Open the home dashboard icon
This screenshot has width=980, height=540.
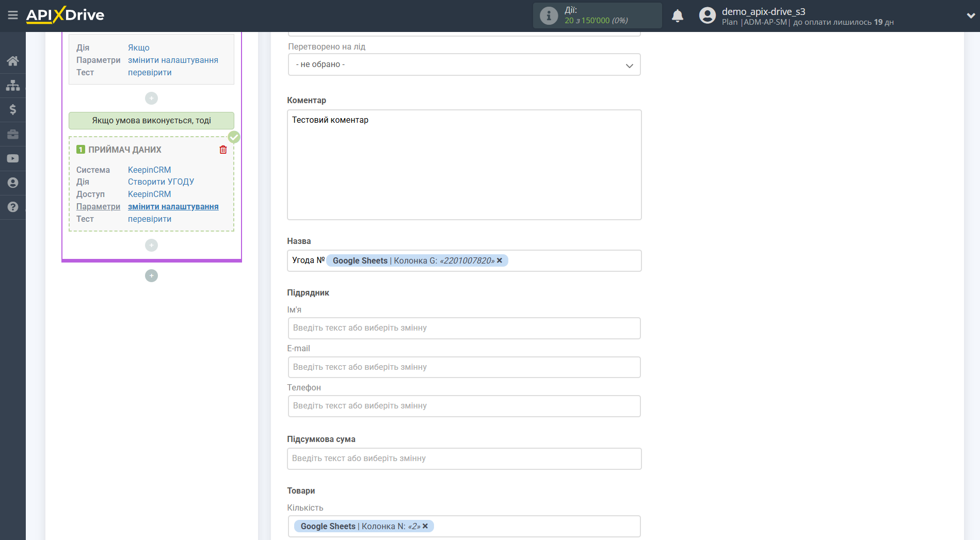[x=13, y=61]
